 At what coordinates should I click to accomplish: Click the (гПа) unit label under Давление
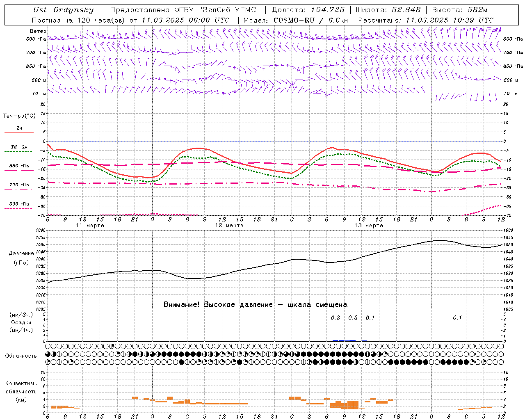[21, 262]
